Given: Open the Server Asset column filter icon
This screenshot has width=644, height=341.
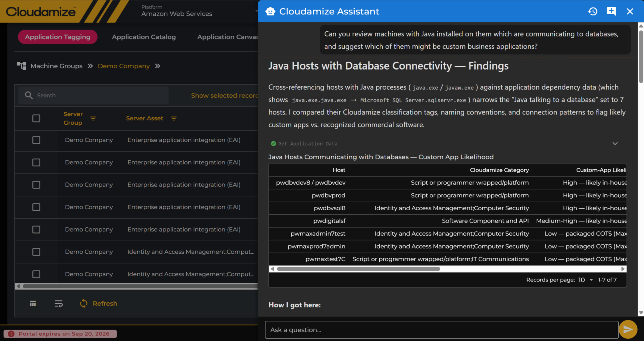Looking at the screenshot, I should [x=174, y=118].
